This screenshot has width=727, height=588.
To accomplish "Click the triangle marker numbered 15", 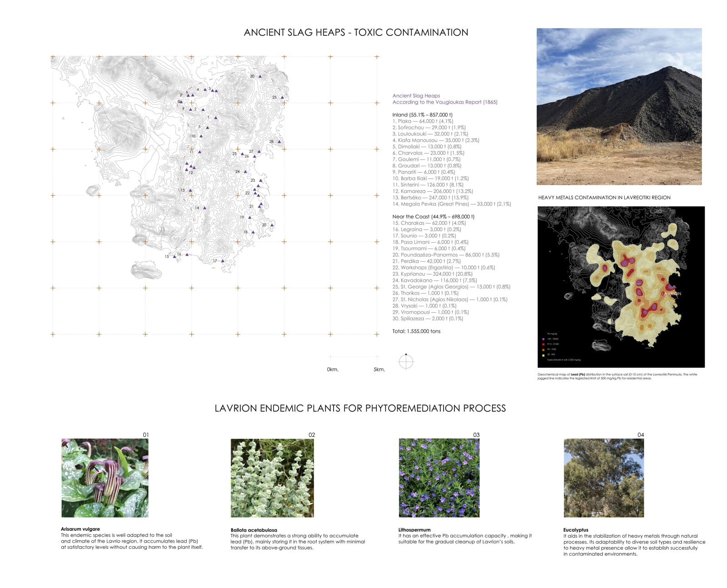I will point(174,257).
